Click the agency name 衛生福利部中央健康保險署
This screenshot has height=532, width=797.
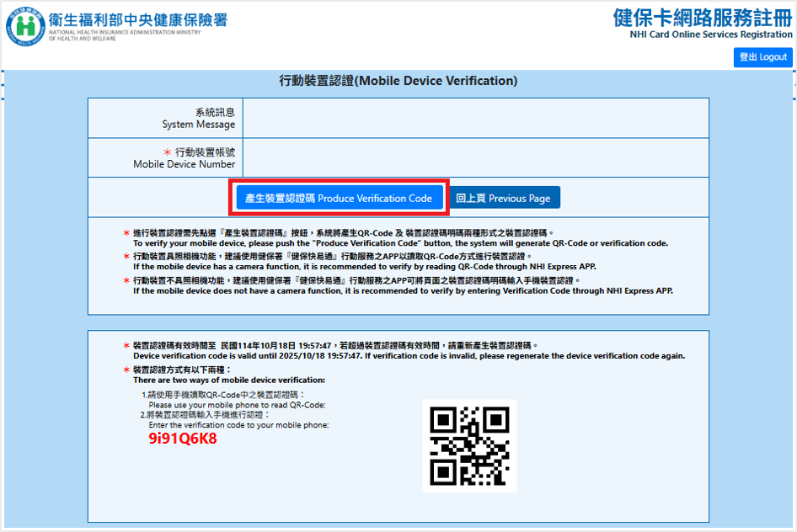pos(137,20)
